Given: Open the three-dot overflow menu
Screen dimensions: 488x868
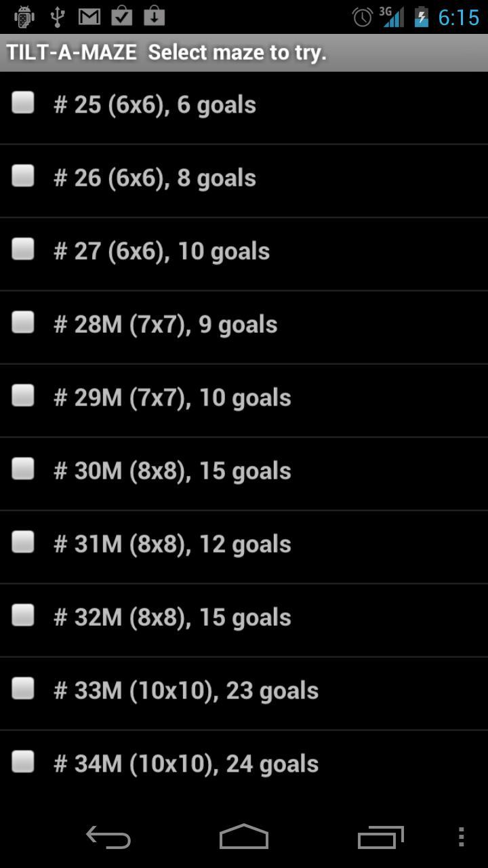Looking at the screenshot, I should tap(461, 837).
